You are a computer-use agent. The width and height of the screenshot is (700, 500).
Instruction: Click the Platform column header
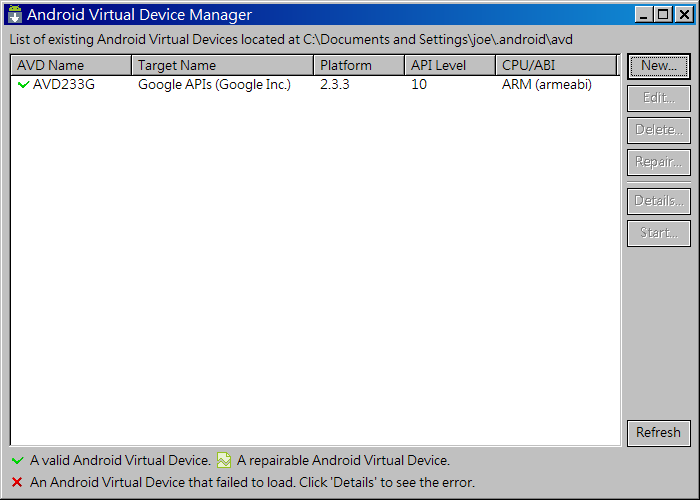tap(358, 65)
